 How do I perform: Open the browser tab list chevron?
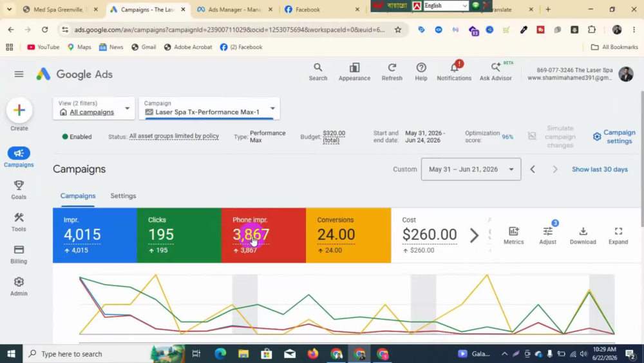click(x=9, y=9)
